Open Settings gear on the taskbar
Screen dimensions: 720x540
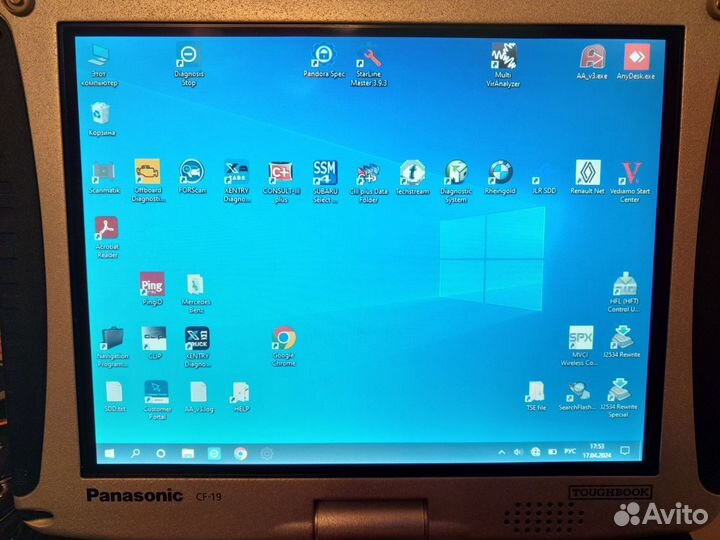pyautogui.click(x=267, y=454)
